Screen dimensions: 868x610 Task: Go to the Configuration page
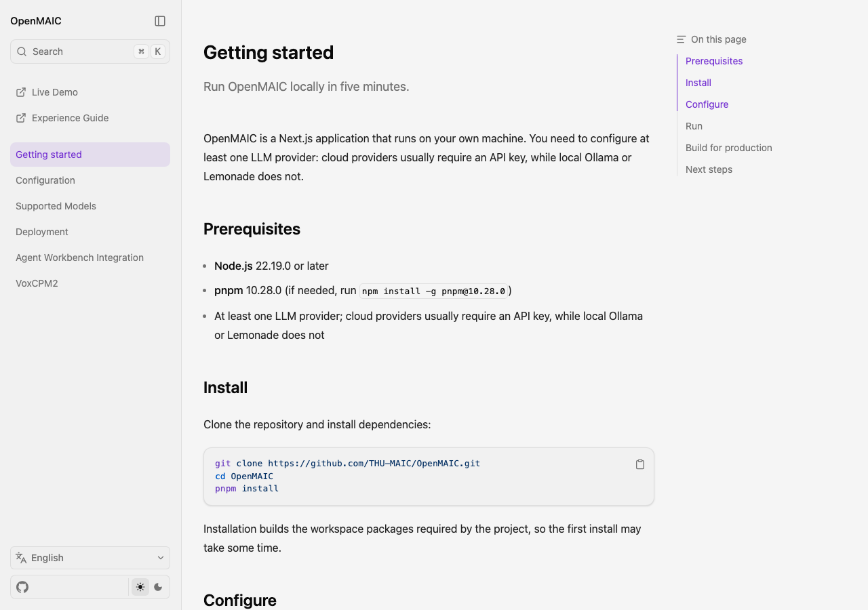tap(90, 180)
